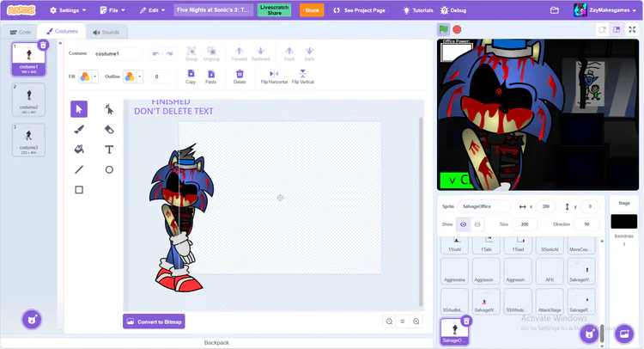Hide the sprite using crossed eye icon
Viewport: 644px width, 349px height.
click(477, 224)
